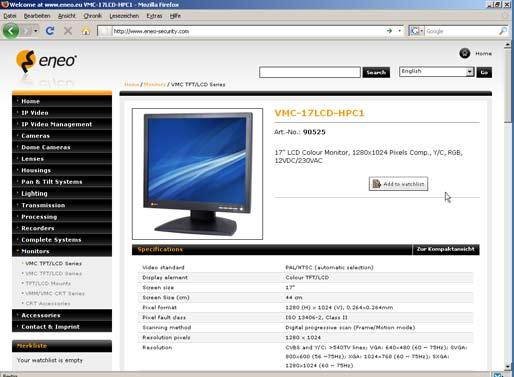Open the address bar history dropdown arrow
Screen dimensions: 514x377
(x=399, y=31)
